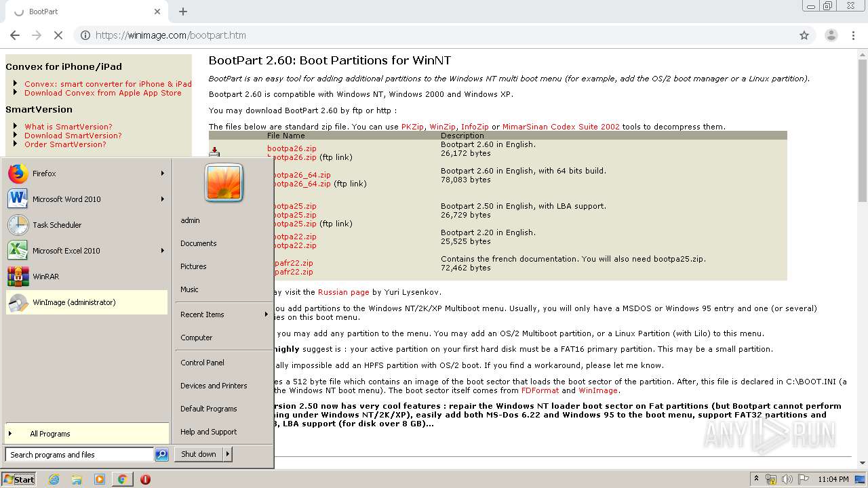The image size is (868, 488).
Task: Click the scrollbar down arrow
Action: [863, 463]
